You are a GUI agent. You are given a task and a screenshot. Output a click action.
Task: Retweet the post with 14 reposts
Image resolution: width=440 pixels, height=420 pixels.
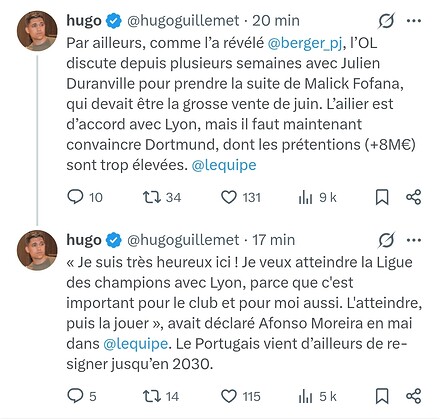click(152, 396)
